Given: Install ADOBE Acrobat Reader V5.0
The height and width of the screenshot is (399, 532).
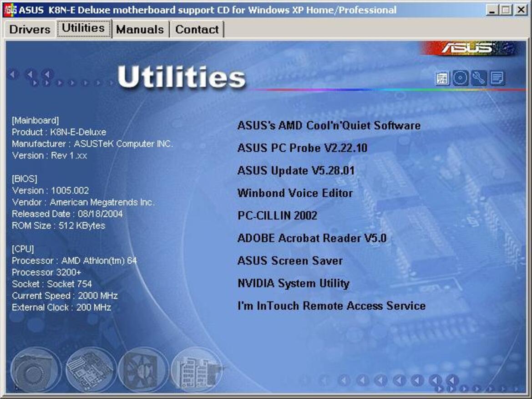Looking at the screenshot, I should (312, 238).
